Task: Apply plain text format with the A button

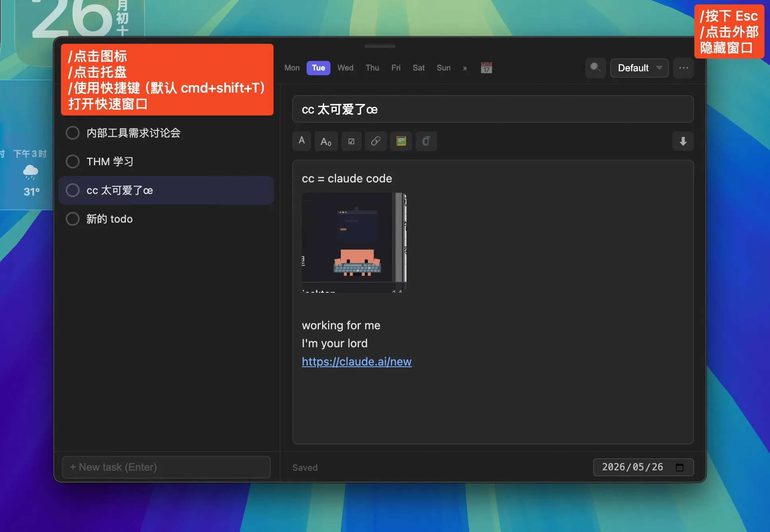Action: click(301, 141)
